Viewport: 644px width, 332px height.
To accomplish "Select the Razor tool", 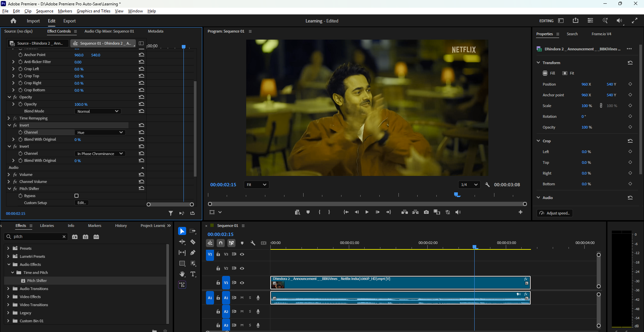I will tap(193, 242).
